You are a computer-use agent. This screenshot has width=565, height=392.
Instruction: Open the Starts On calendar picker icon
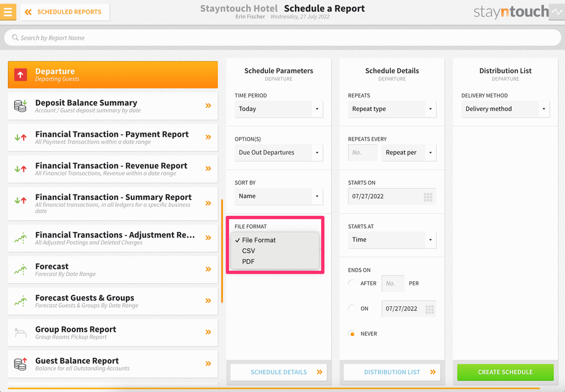tap(428, 197)
